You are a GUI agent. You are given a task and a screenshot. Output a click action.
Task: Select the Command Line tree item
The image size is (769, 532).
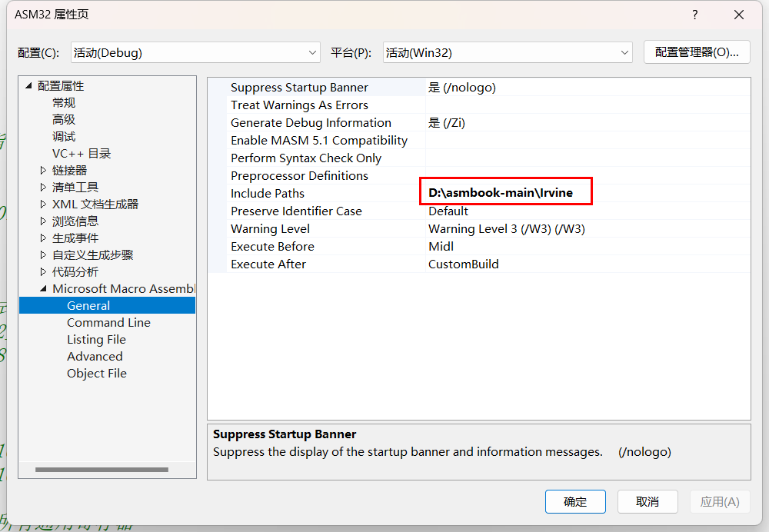(108, 323)
